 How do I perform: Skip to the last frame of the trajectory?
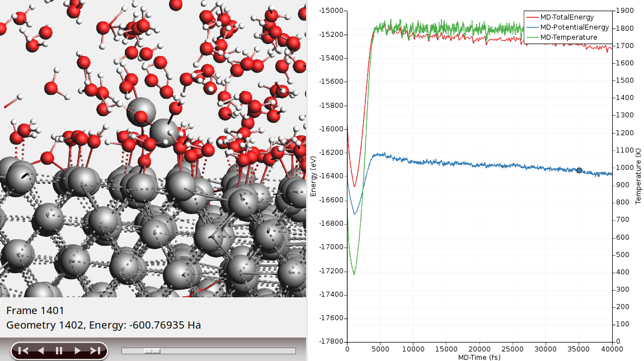click(95, 351)
